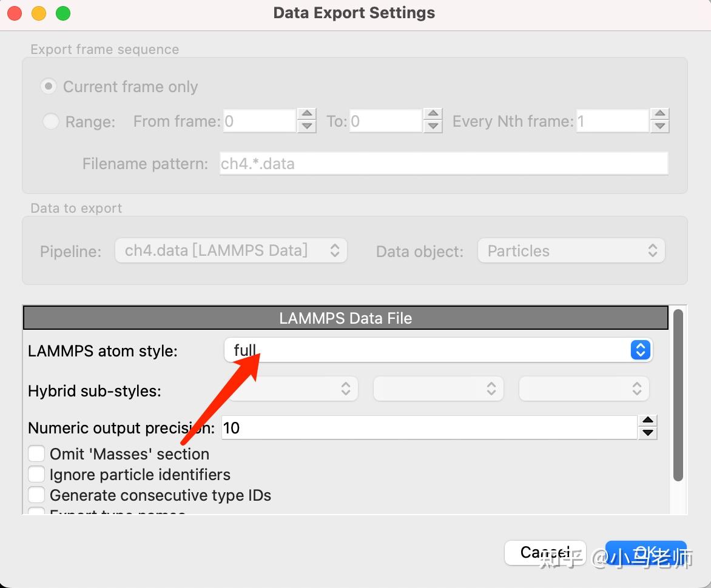Click the yellow minimize window button
The image size is (711, 588).
(x=39, y=13)
